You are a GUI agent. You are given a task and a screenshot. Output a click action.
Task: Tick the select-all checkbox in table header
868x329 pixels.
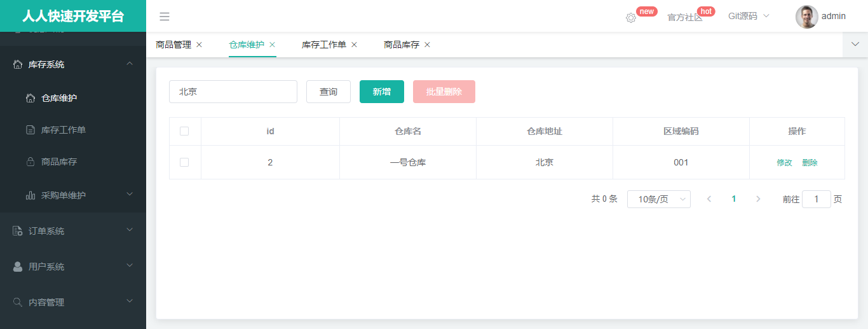(x=184, y=131)
